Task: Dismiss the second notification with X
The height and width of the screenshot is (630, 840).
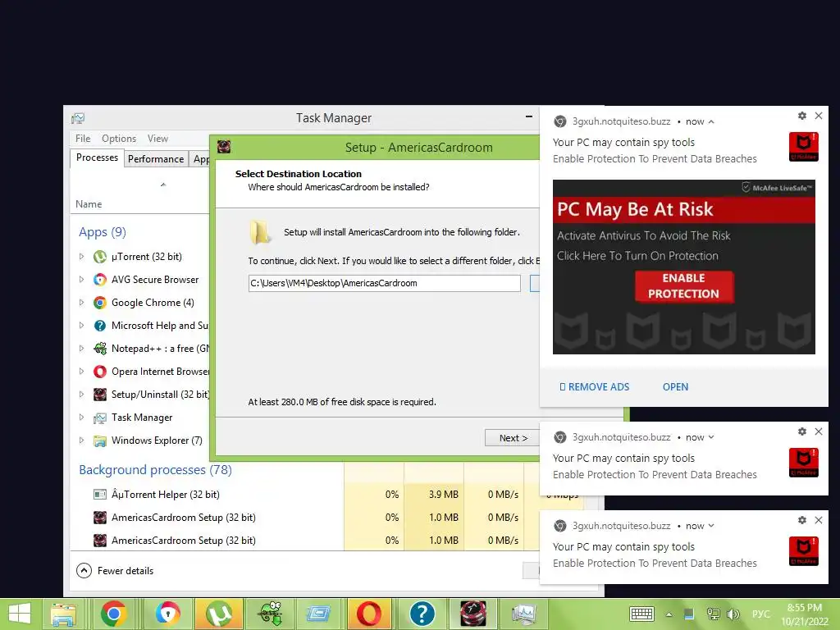Action: pos(819,431)
